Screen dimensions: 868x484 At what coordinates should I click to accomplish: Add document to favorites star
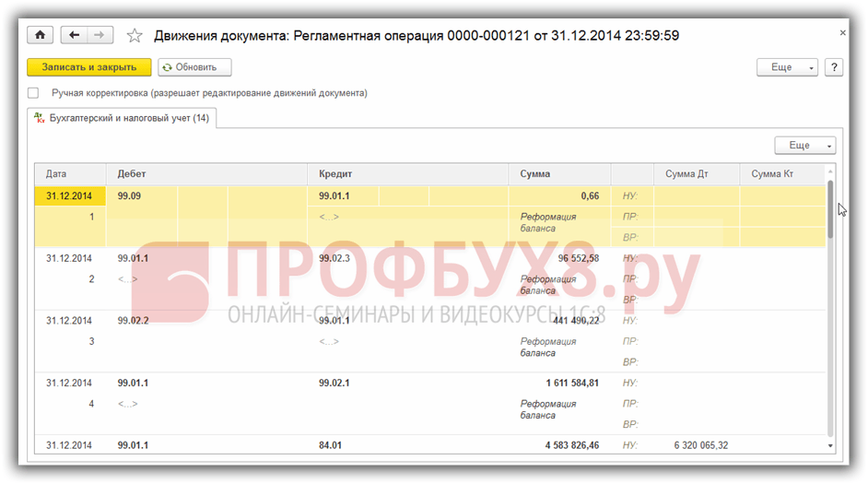coord(135,35)
